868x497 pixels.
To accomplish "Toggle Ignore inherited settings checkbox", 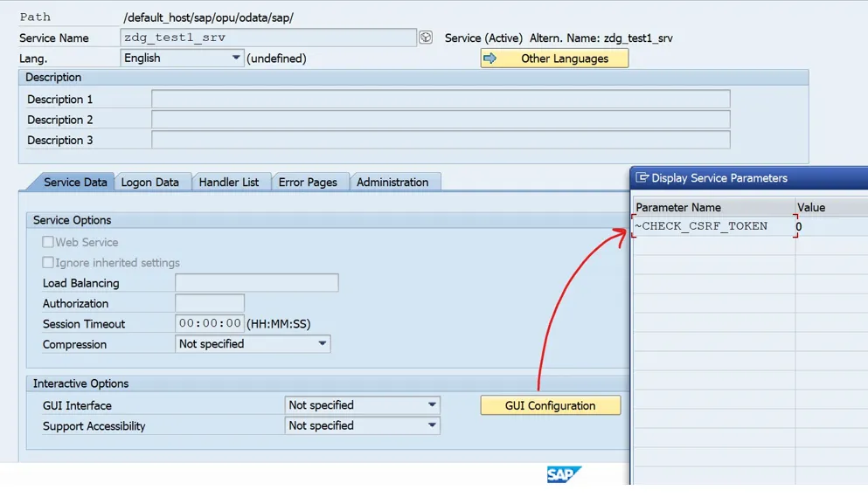I will (48, 262).
